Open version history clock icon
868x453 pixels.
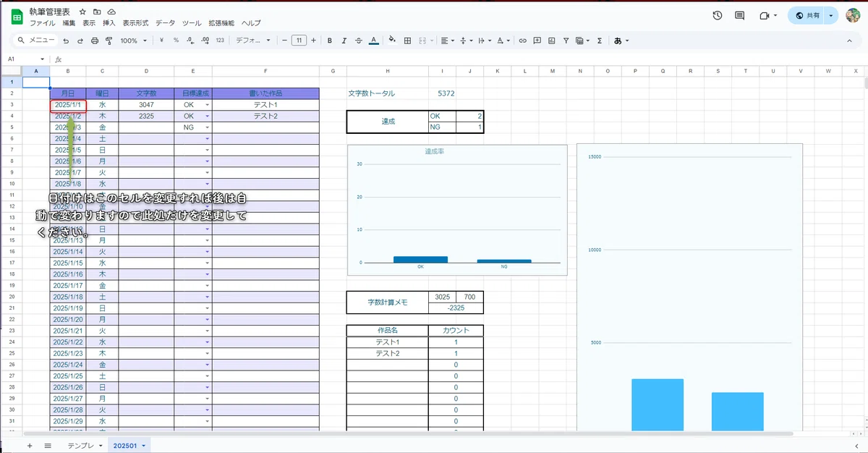(717, 15)
